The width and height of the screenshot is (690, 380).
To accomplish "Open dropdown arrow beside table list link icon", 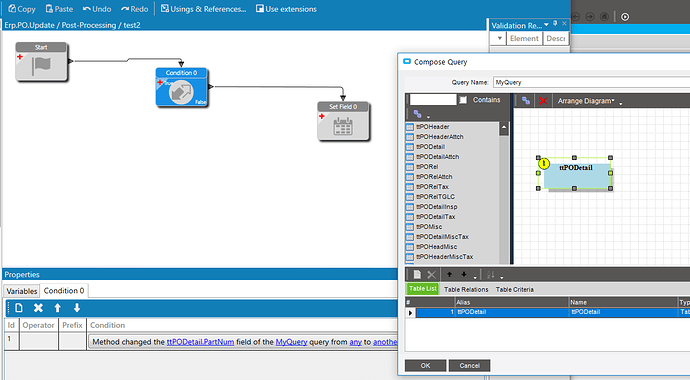I will (x=428, y=117).
